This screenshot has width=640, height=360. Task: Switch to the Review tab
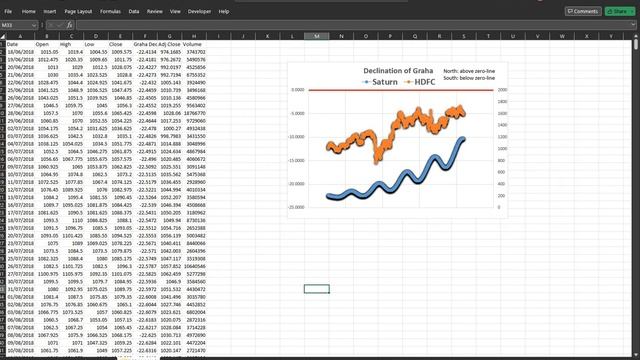pyautogui.click(x=154, y=11)
